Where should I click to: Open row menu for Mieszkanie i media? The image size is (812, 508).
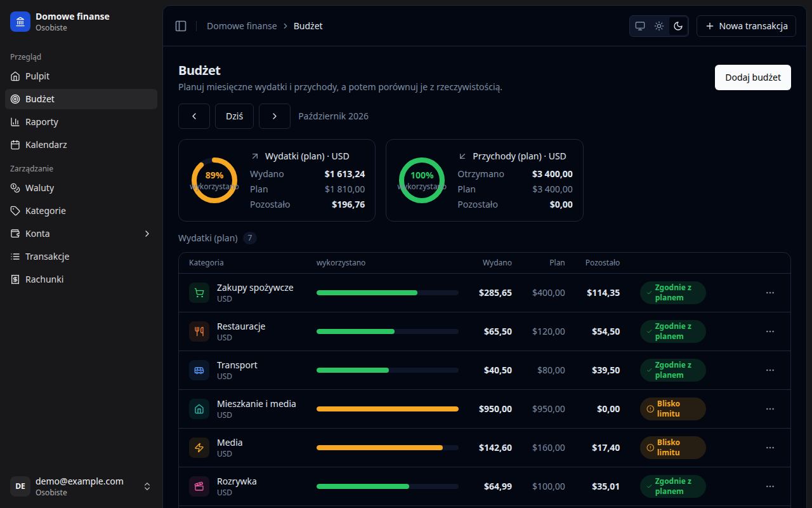pos(770,409)
